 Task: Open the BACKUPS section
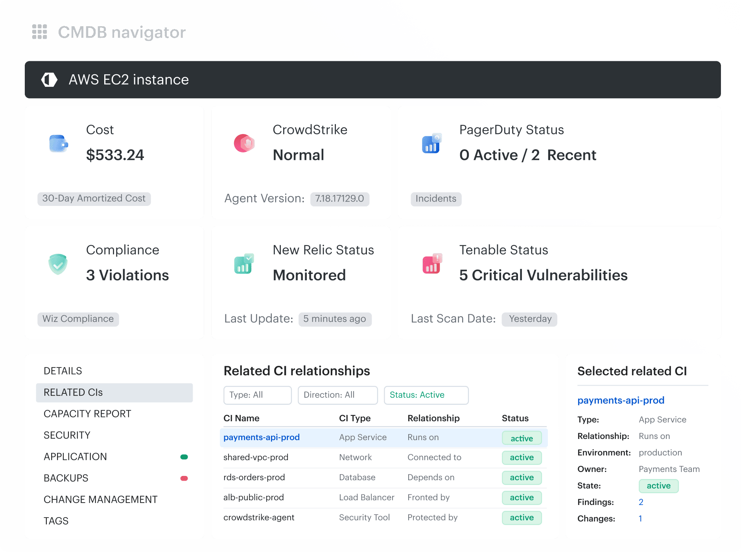[x=66, y=478]
